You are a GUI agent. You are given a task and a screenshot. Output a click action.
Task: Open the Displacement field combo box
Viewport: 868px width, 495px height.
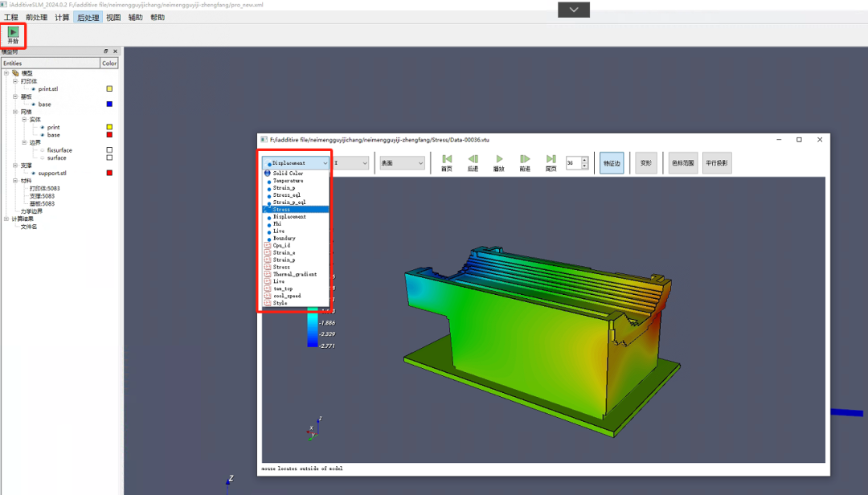pos(296,163)
